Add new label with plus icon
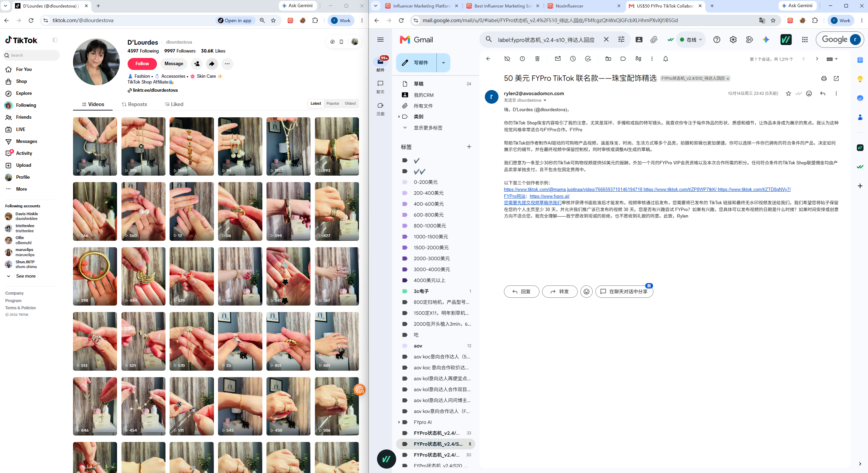Image resolution: width=868 pixels, height=473 pixels. point(469,147)
